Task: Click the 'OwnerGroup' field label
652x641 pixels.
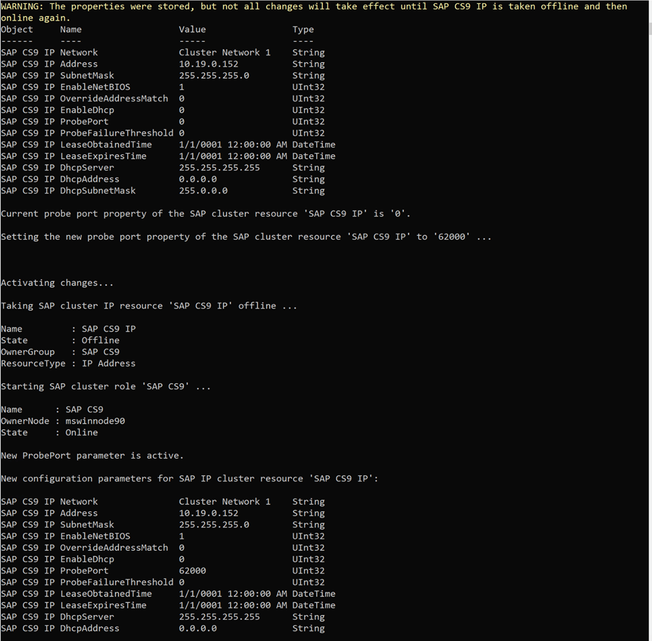Action: click(x=28, y=352)
